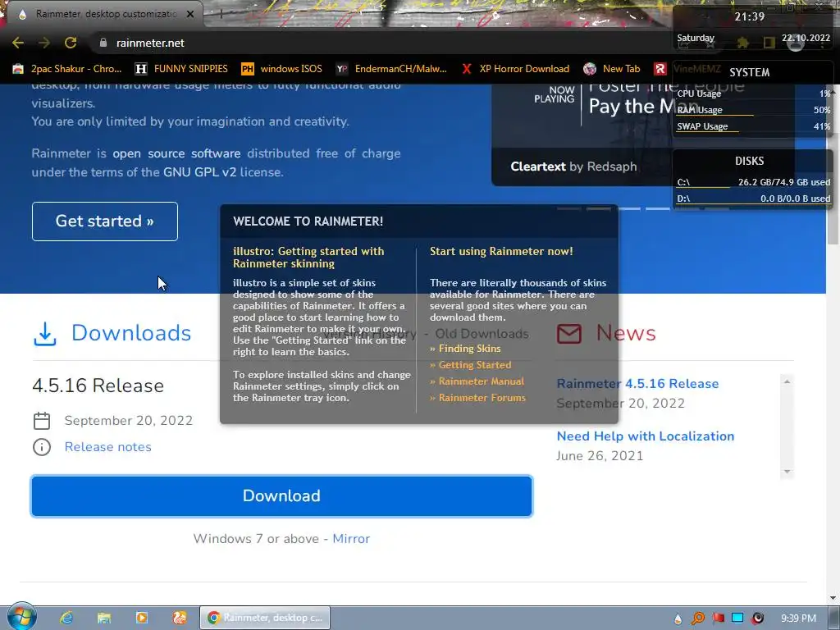Open the New Tab bookmark
The width and height of the screenshot is (840, 630).
(612, 69)
